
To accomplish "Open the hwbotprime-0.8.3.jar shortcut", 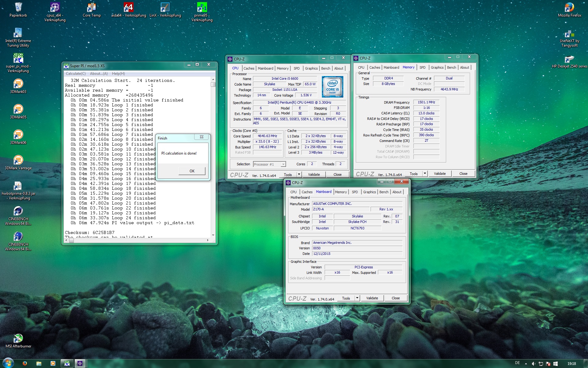I will tap(18, 190).
